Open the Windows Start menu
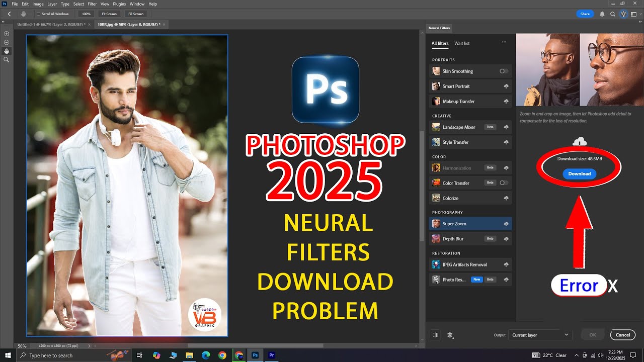Screen dimensions: 644x362 8,355
